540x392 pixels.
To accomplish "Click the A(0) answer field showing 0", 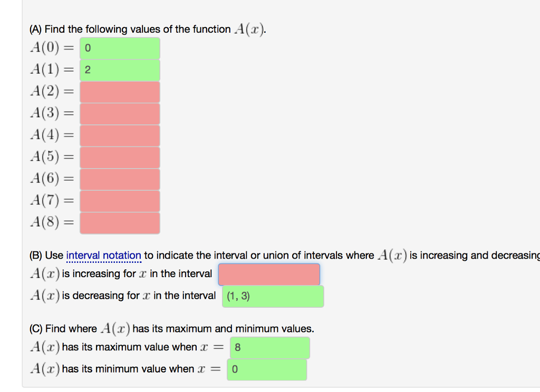I will (119, 48).
